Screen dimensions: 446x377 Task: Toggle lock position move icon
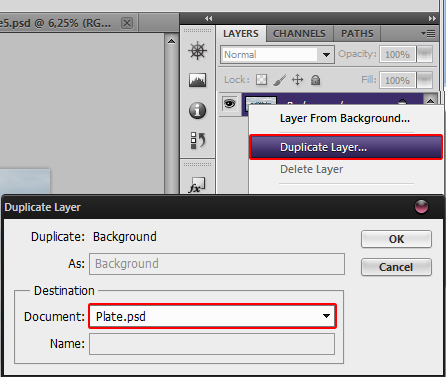[x=297, y=80]
